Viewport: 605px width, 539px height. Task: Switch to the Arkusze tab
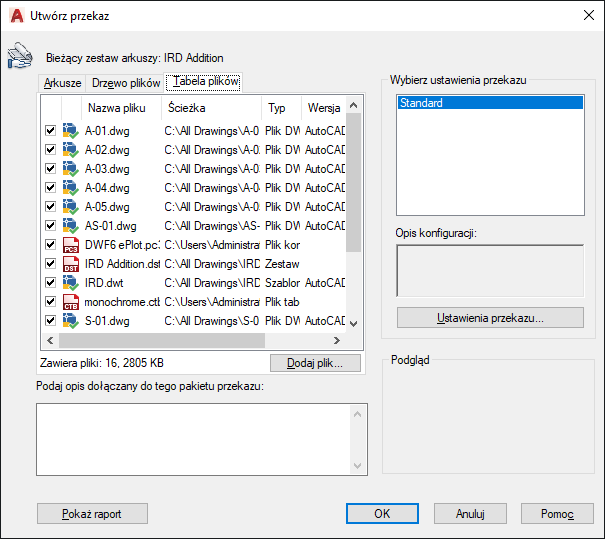tap(62, 83)
